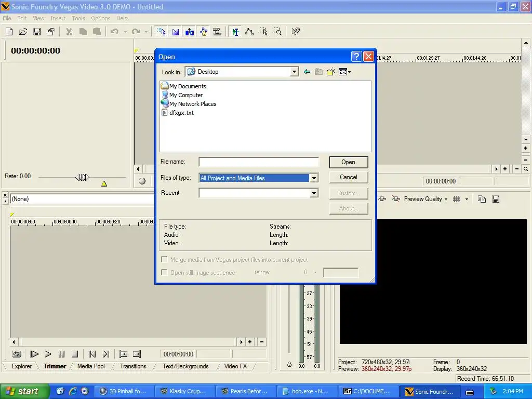Toggle Enable Snapping toolbar icon
Image resolution: width=532 pixels, height=399 pixels.
pyautogui.click(x=161, y=32)
